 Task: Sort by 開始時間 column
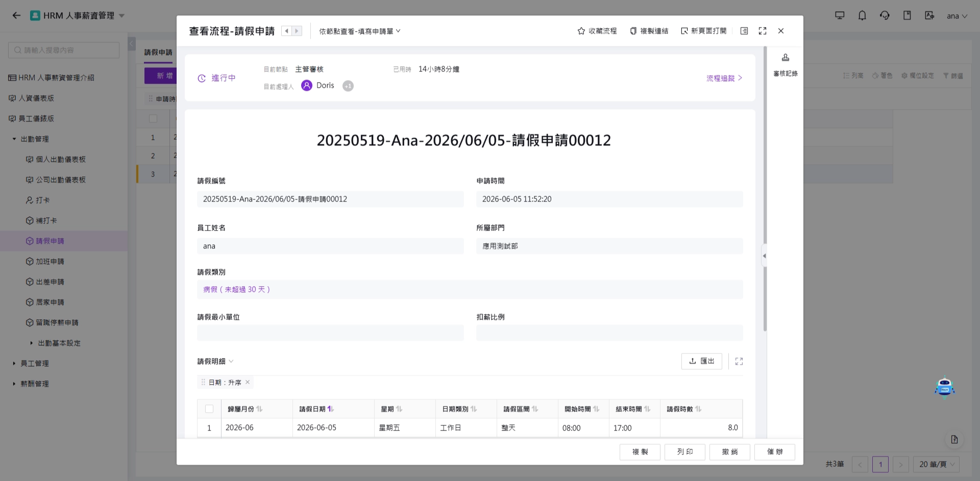pyautogui.click(x=596, y=409)
